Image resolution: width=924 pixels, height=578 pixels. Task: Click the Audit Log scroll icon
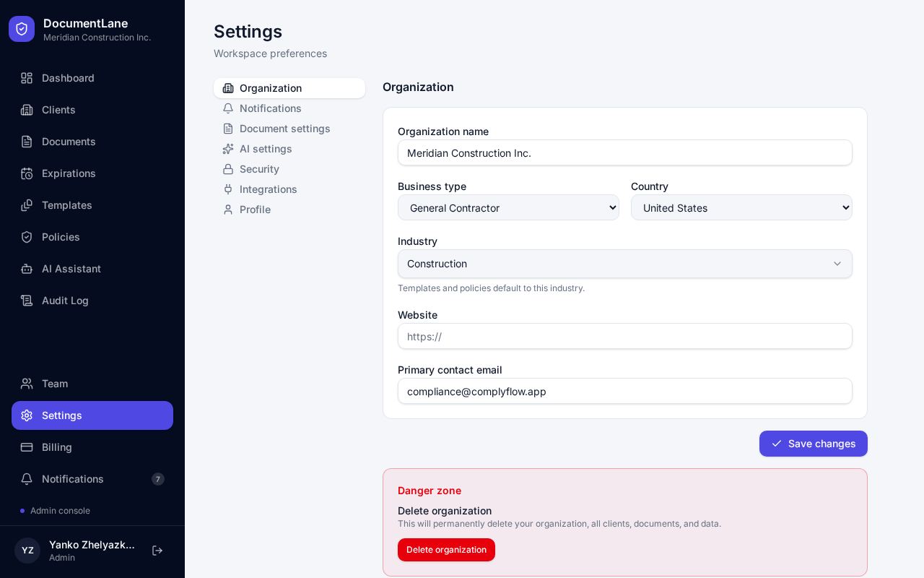click(x=27, y=301)
